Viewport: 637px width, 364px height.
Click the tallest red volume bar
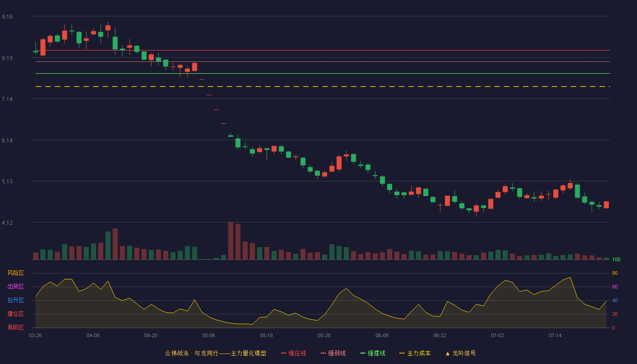[x=231, y=241]
